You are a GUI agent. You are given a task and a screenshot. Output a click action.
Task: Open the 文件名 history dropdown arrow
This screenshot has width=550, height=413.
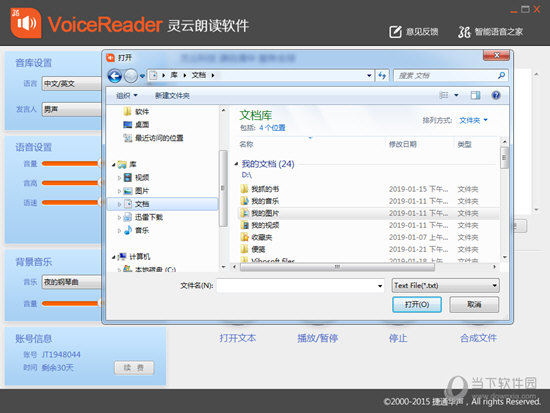click(380, 286)
